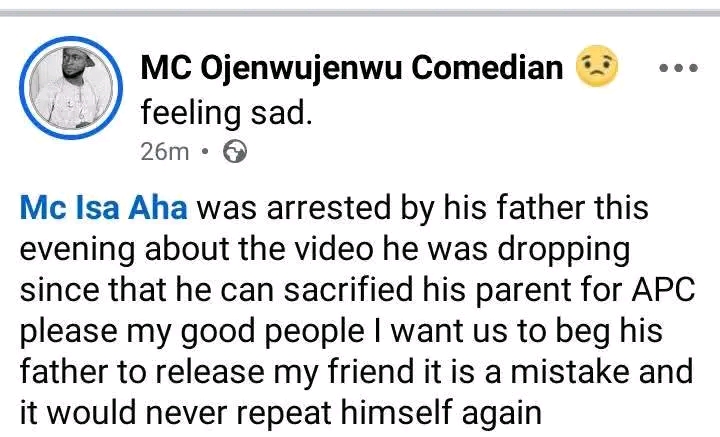Click the 26m post timestamp

pyautogui.click(x=164, y=151)
